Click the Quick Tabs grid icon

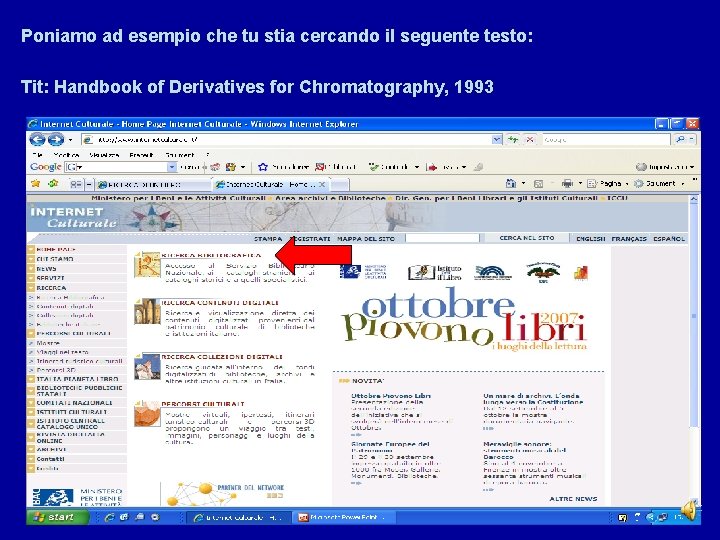pos(75,184)
